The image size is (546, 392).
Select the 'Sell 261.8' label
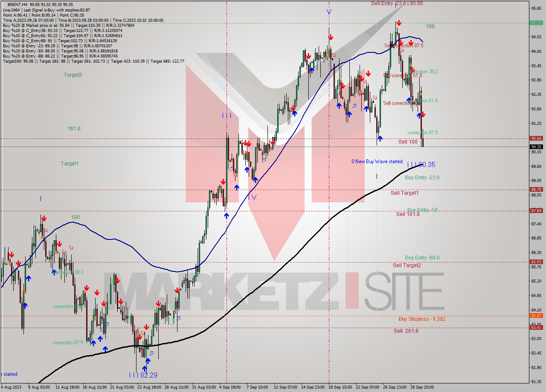(406, 331)
